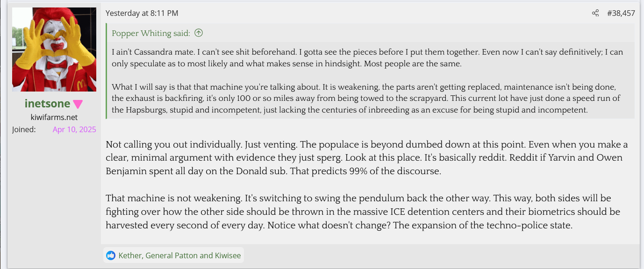This screenshot has width=644, height=269.
Task: Click "General Patton" in the reactions bar
Action: click(172, 255)
